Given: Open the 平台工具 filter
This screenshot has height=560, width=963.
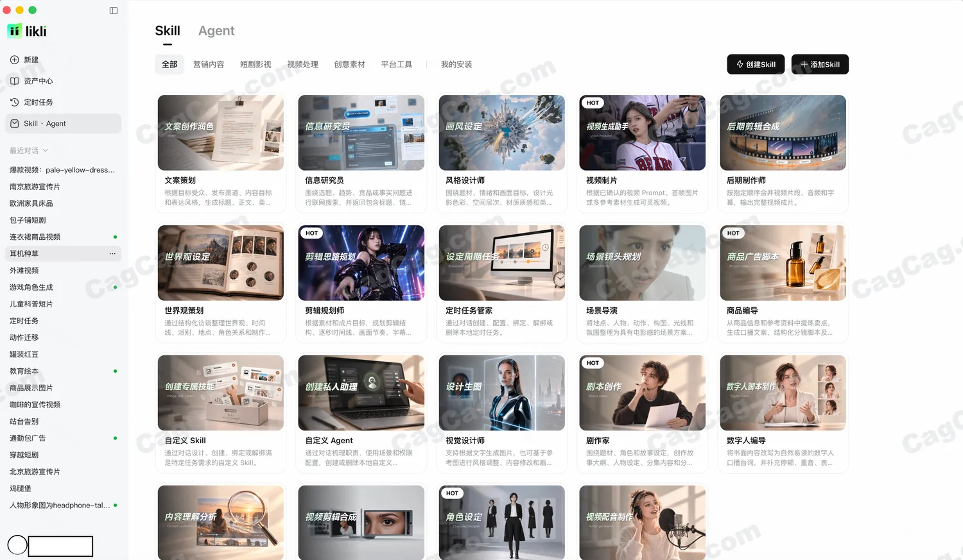Looking at the screenshot, I should tap(396, 64).
